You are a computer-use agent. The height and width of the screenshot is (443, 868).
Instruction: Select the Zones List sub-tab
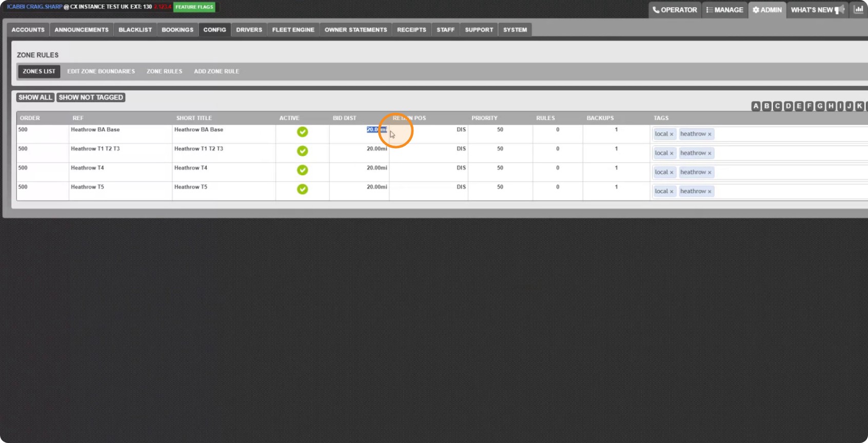(39, 71)
